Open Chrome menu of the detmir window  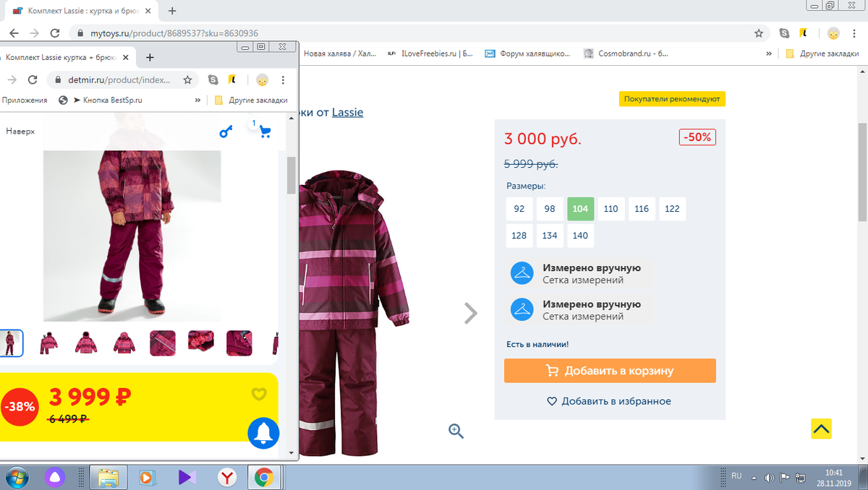(283, 80)
